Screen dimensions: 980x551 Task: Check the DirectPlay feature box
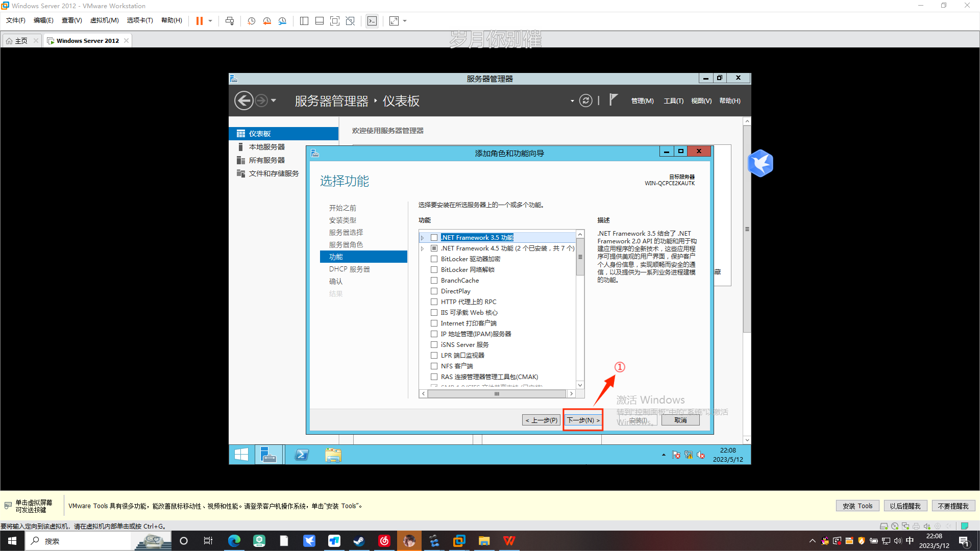[434, 291]
